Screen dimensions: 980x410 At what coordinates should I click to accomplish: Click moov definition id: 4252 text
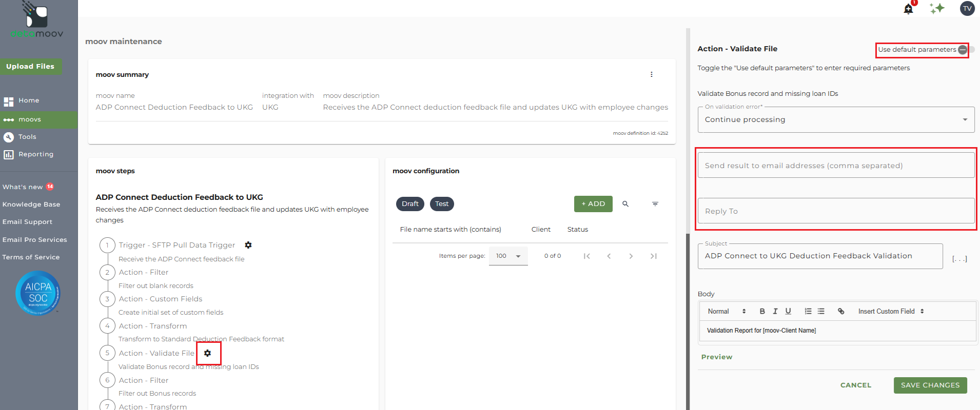click(640, 133)
